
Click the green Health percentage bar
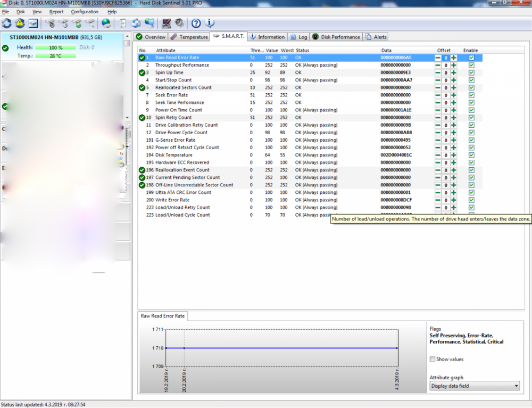55,47
